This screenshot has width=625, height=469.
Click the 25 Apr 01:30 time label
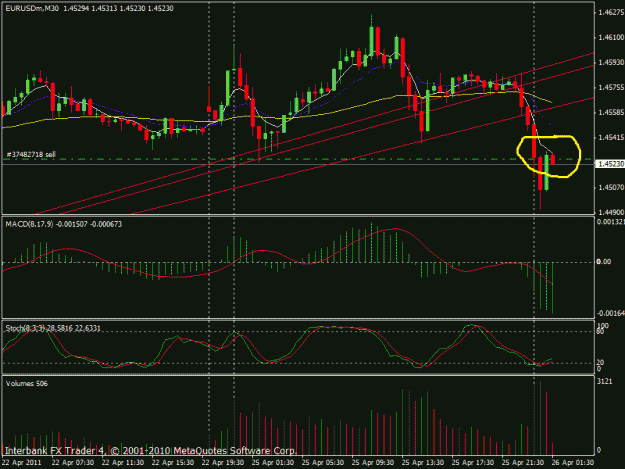273,463
